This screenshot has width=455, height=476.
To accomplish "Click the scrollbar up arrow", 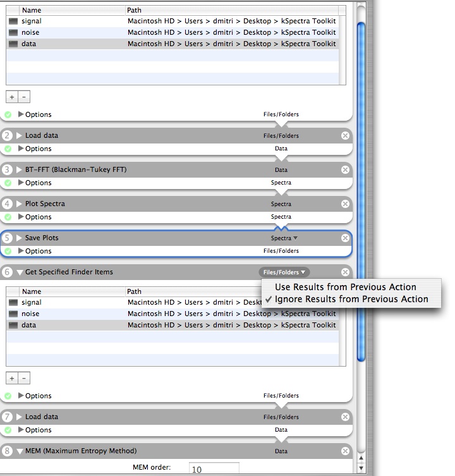I will click(361, 458).
